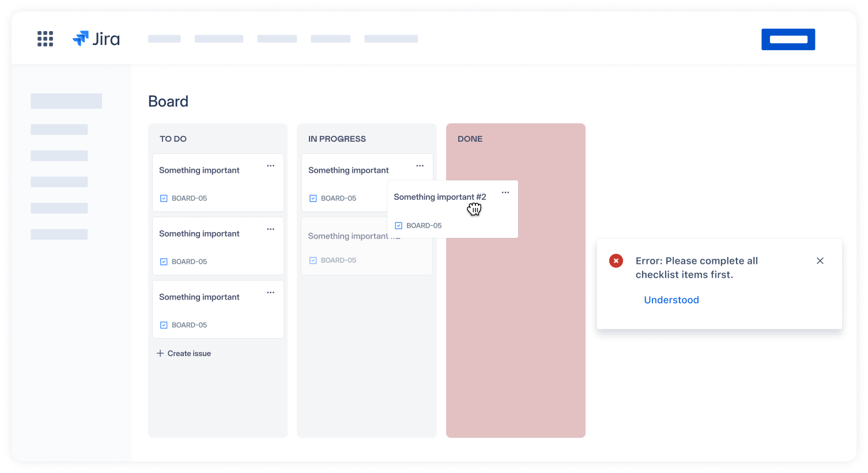Click task icon on first TO DO card

click(164, 198)
